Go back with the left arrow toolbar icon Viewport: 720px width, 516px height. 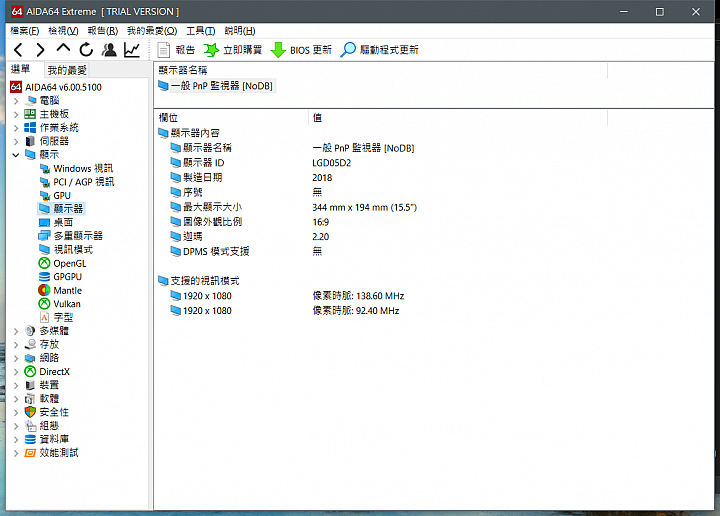coord(18,50)
